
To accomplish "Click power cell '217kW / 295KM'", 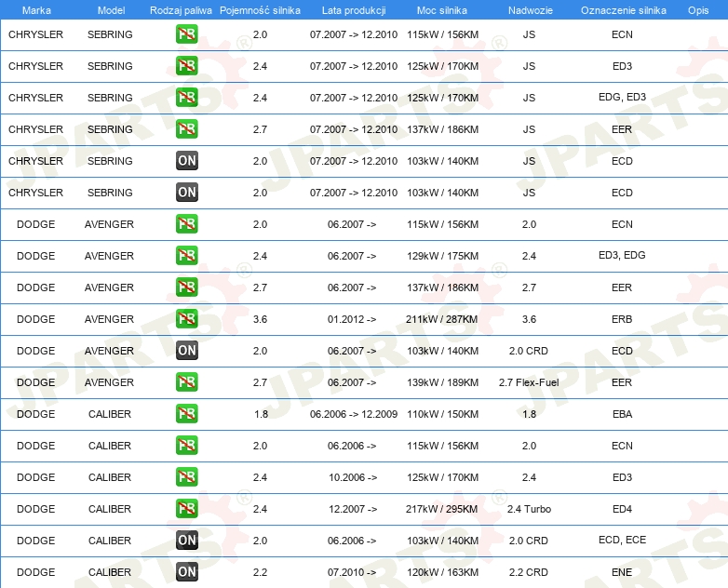I will [x=442, y=509].
